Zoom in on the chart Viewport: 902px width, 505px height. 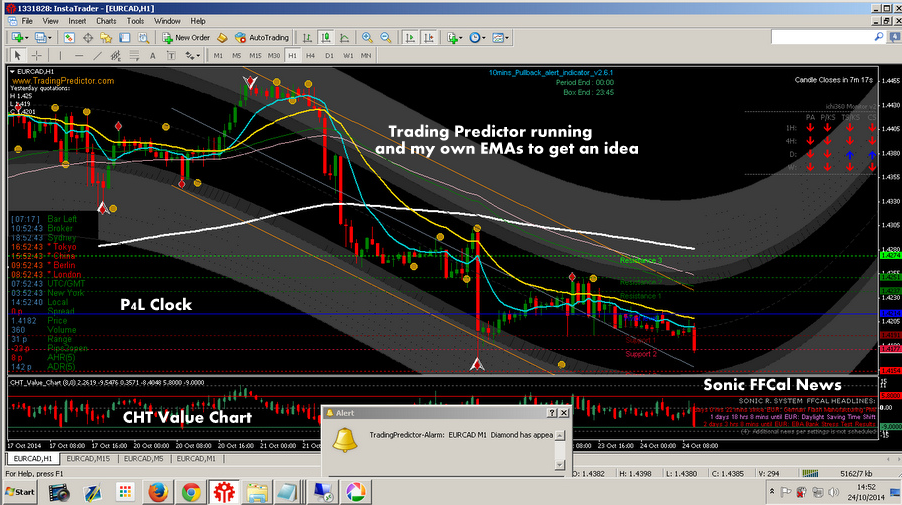[367, 37]
